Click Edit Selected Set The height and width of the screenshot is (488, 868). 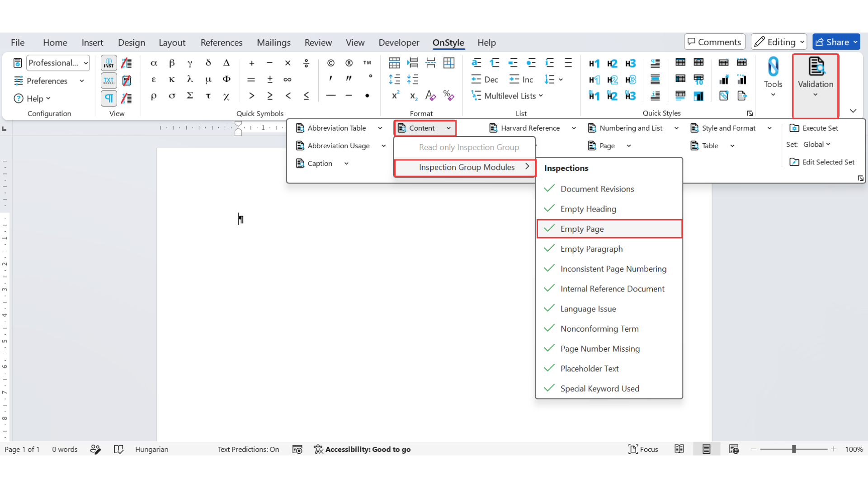coord(822,162)
